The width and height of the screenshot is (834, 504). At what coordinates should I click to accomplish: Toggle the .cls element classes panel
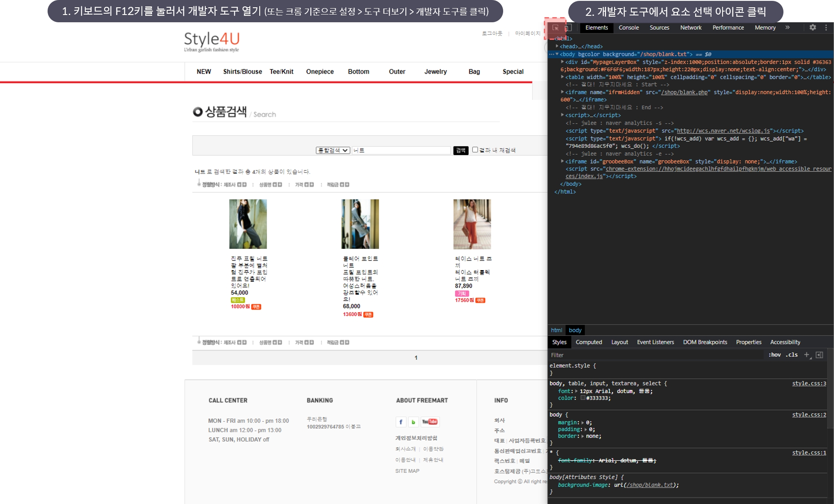point(792,355)
